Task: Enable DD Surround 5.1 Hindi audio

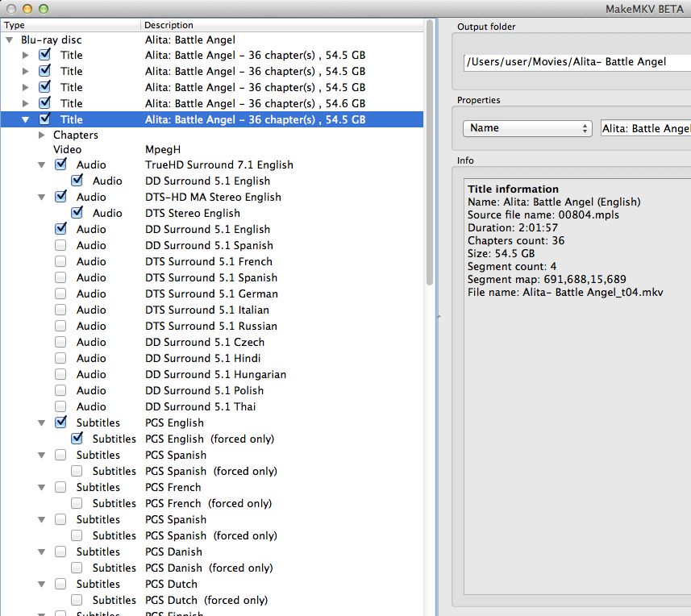Action: click(60, 358)
